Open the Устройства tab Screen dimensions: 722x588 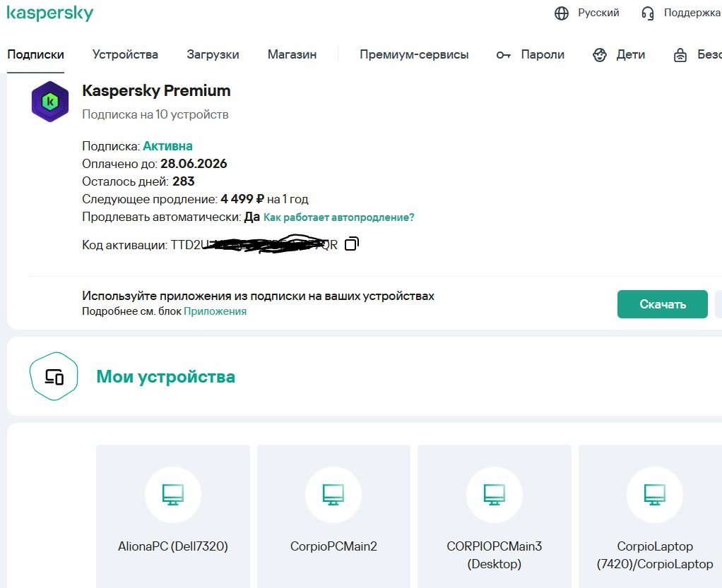[125, 54]
